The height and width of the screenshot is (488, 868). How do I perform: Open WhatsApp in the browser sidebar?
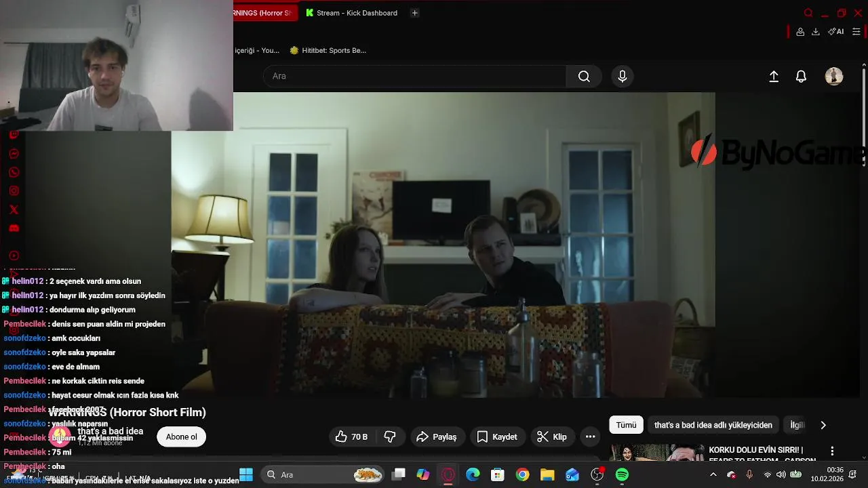click(14, 172)
